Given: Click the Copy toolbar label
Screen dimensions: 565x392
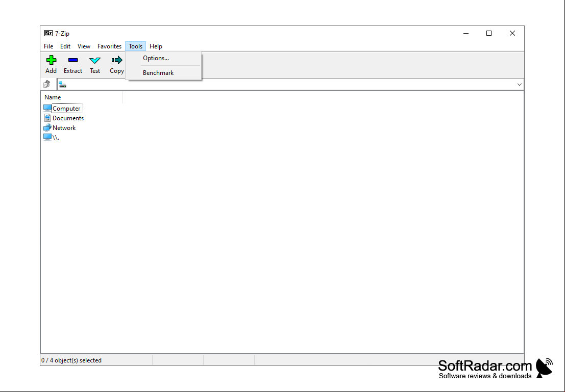Looking at the screenshot, I should click(x=117, y=71).
